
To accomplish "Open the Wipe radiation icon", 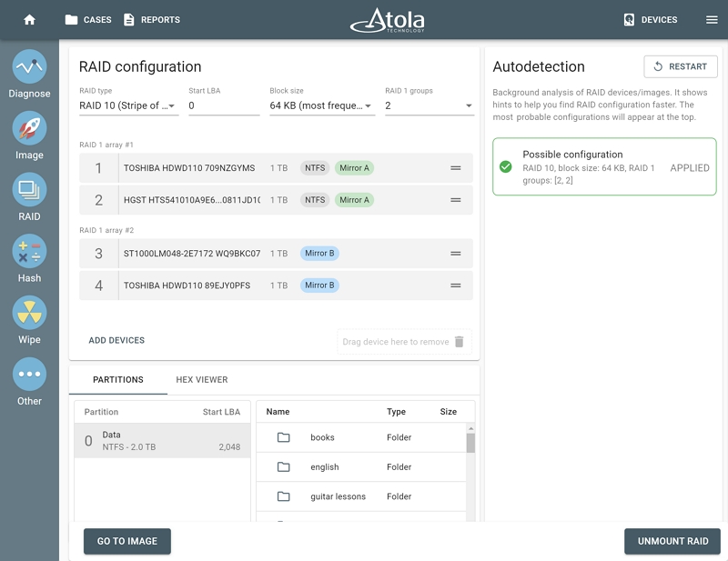I will pyautogui.click(x=29, y=313).
